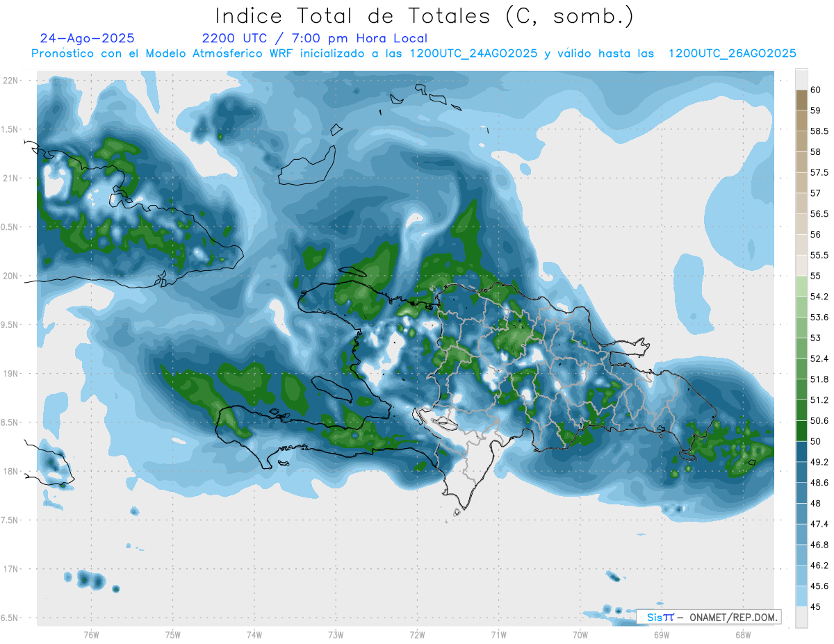Image resolution: width=834 pixels, height=644 pixels.
Task: Click the "1200UTC_26AGO2025" valid-until time text
Action: tap(732, 53)
